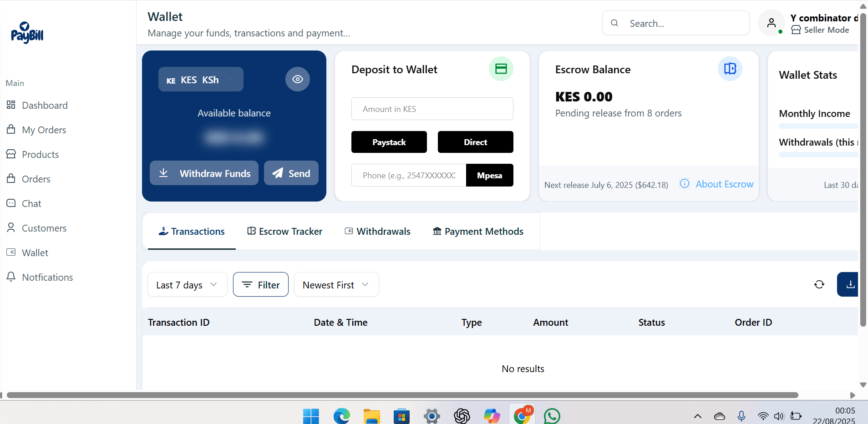The height and width of the screenshot is (424, 868).
Task: Switch to the Payment Methods tab
Action: [x=478, y=231]
